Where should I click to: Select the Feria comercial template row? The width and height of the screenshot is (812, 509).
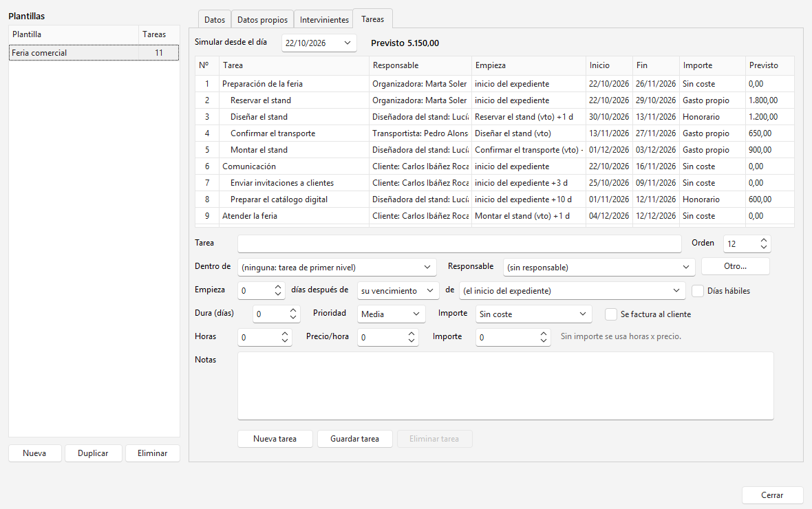coord(94,53)
